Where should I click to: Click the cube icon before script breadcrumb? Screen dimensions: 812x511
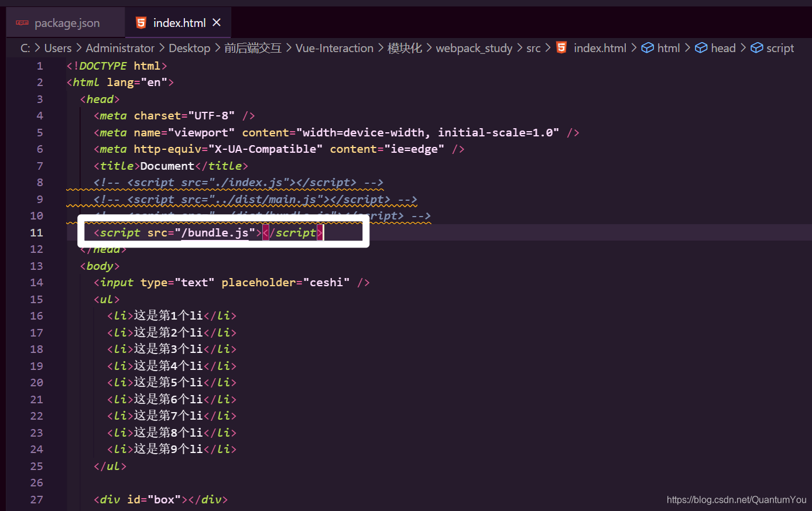[x=757, y=48]
